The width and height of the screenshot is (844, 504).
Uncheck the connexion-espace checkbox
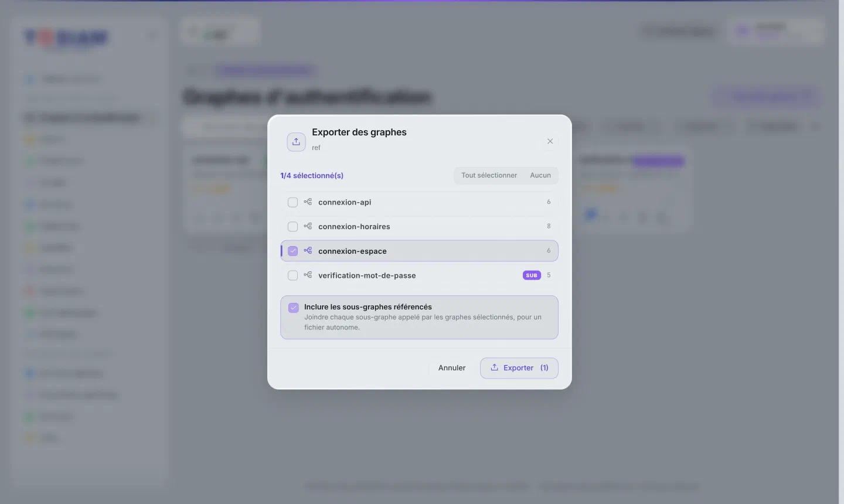292,251
